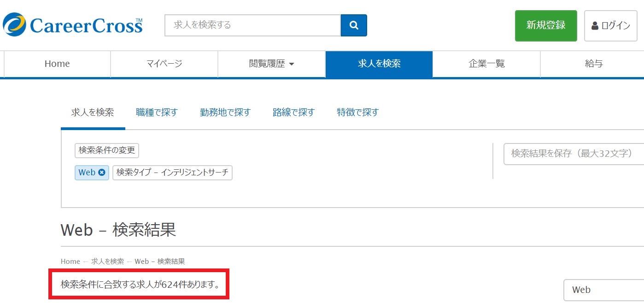644x304 pixels.
Task: Open the 給与 navigation tab
Action: tap(593, 64)
